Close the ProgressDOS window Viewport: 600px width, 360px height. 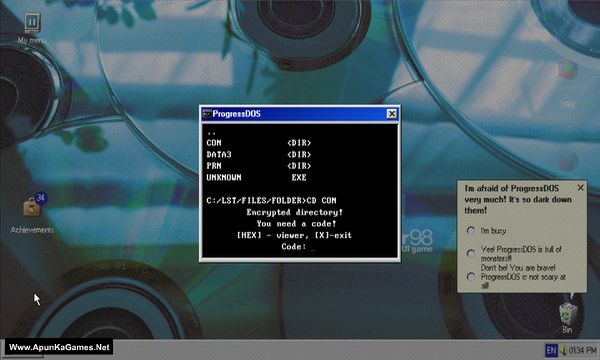point(391,114)
